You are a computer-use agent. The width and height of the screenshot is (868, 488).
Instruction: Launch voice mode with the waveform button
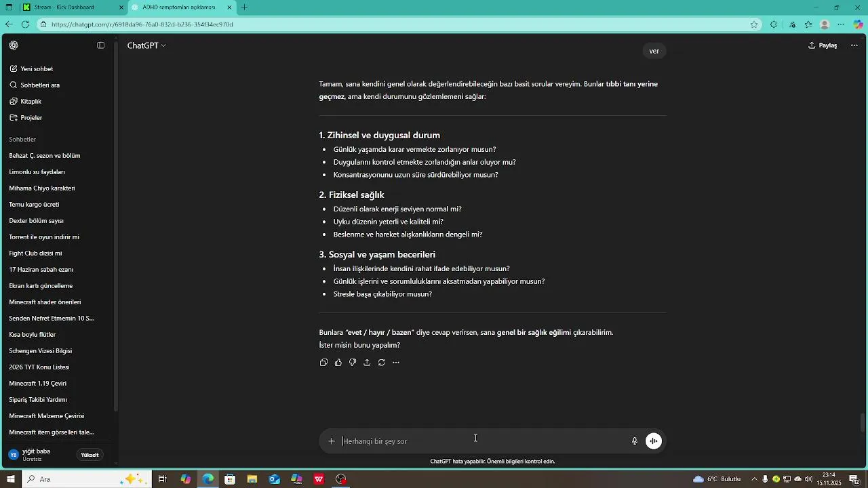pos(654,441)
